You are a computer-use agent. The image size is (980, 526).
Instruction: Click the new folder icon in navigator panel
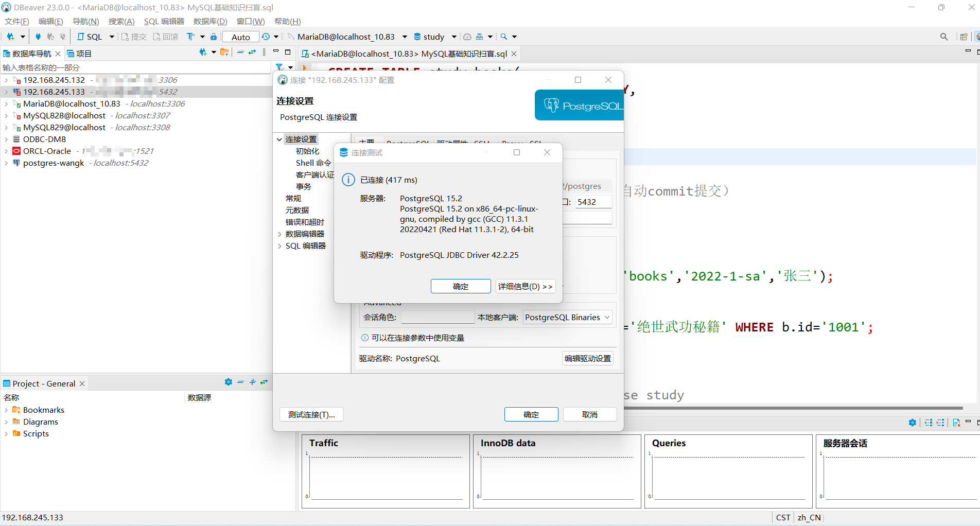click(x=224, y=52)
